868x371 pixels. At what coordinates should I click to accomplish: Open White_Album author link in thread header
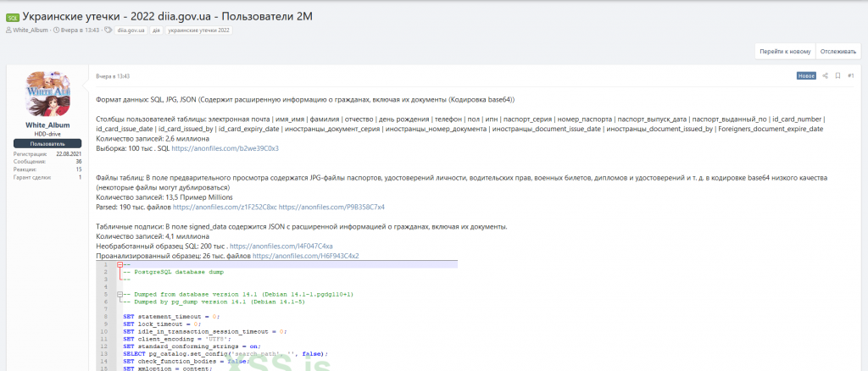pos(31,30)
